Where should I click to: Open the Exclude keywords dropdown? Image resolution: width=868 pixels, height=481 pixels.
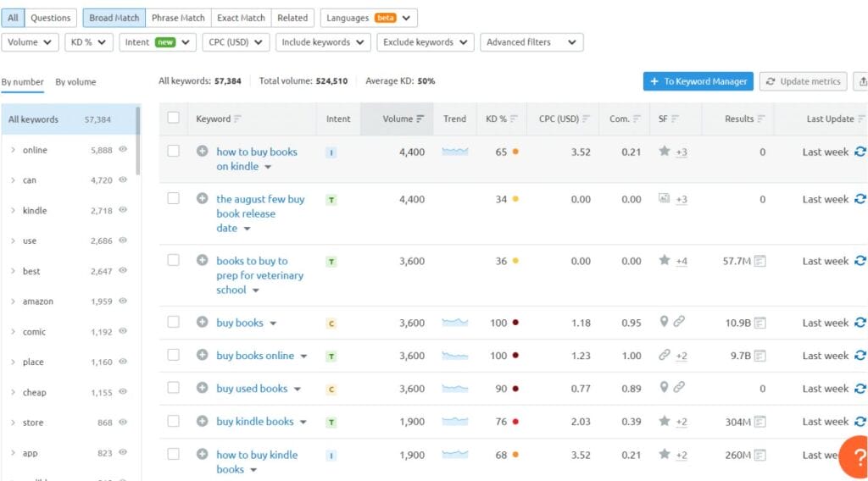426,42
